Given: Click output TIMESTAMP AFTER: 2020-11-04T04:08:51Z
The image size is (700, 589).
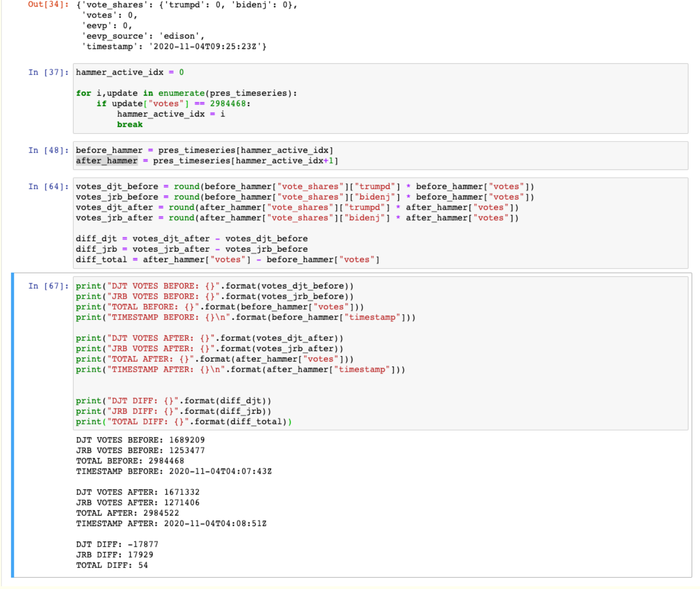Looking at the screenshot, I should click(171, 524).
